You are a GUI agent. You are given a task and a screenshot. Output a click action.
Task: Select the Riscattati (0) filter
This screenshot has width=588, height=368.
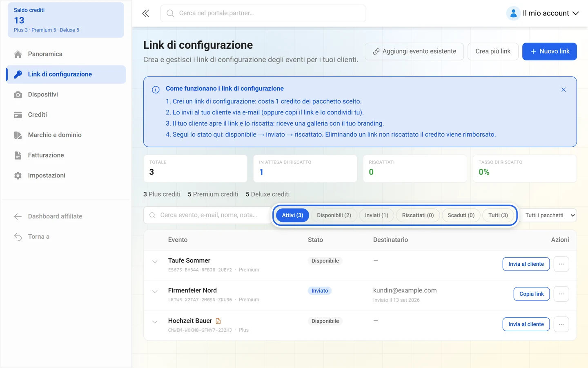click(418, 215)
